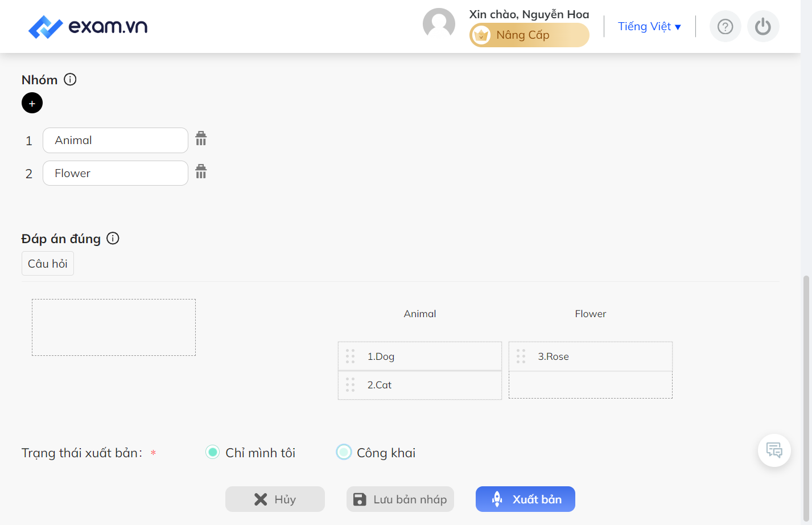Viewport: 812px width, 525px height.
Task: Click info icon beside Đáp án đúng
Action: point(113,238)
